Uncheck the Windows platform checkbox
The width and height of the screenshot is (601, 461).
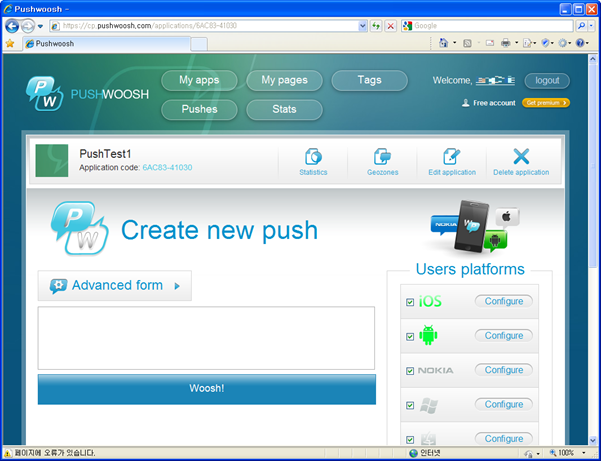pyautogui.click(x=410, y=405)
